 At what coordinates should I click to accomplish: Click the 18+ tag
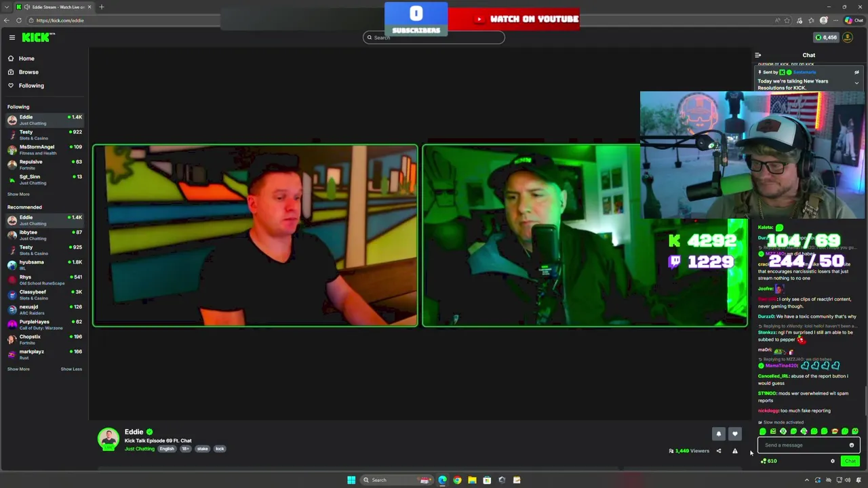[x=185, y=449]
